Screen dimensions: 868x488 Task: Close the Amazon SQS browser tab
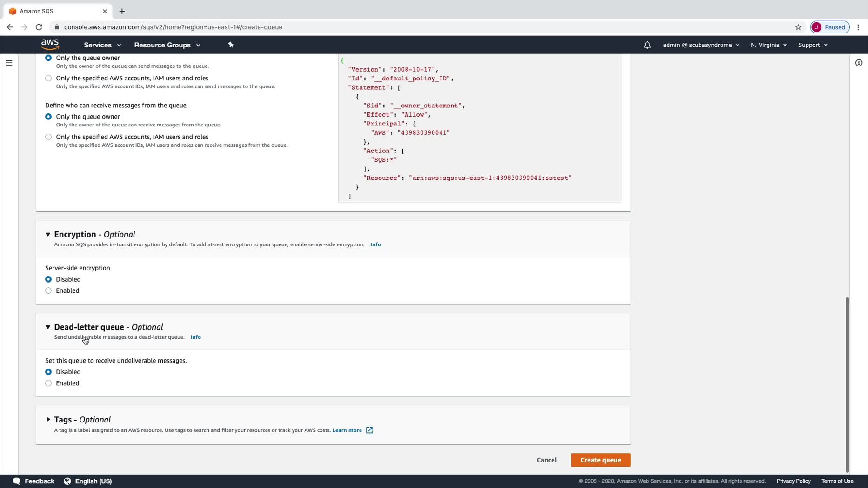click(105, 11)
